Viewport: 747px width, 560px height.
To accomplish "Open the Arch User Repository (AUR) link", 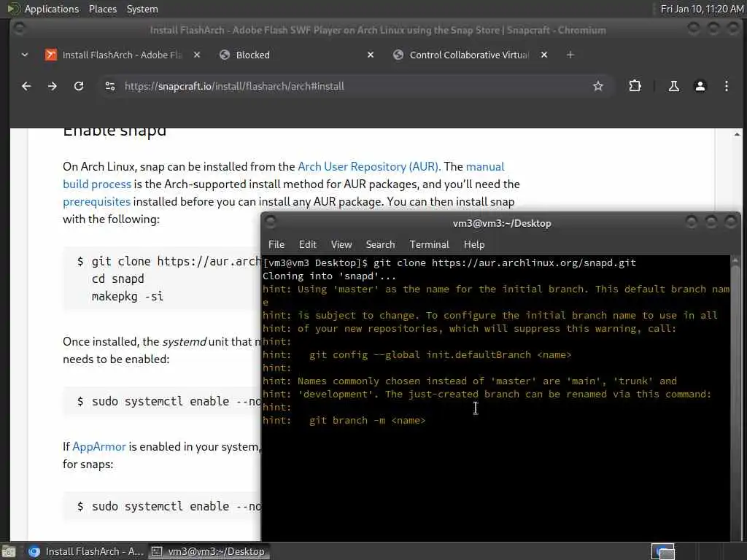I will pos(369,167).
